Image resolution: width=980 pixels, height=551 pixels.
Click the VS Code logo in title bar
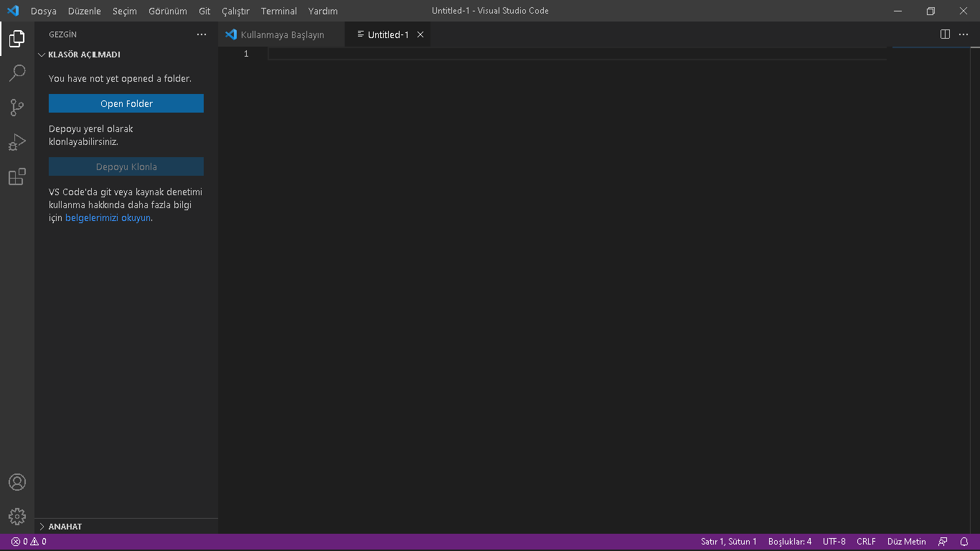(13, 11)
